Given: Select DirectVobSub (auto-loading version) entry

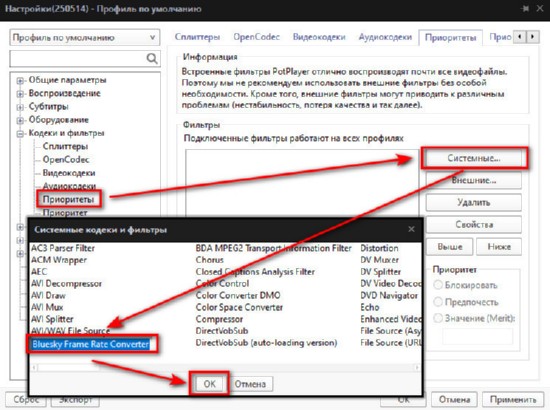Looking at the screenshot, I should [x=266, y=343].
